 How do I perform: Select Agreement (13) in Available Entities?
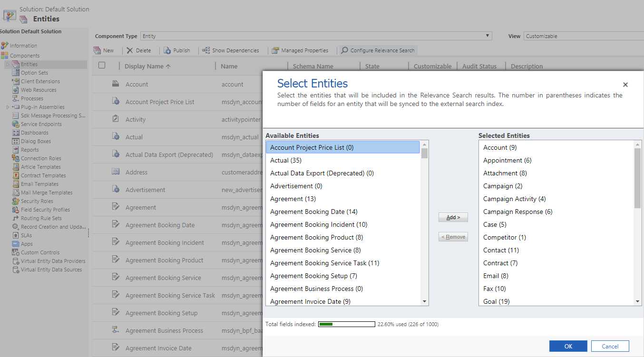pos(342,199)
